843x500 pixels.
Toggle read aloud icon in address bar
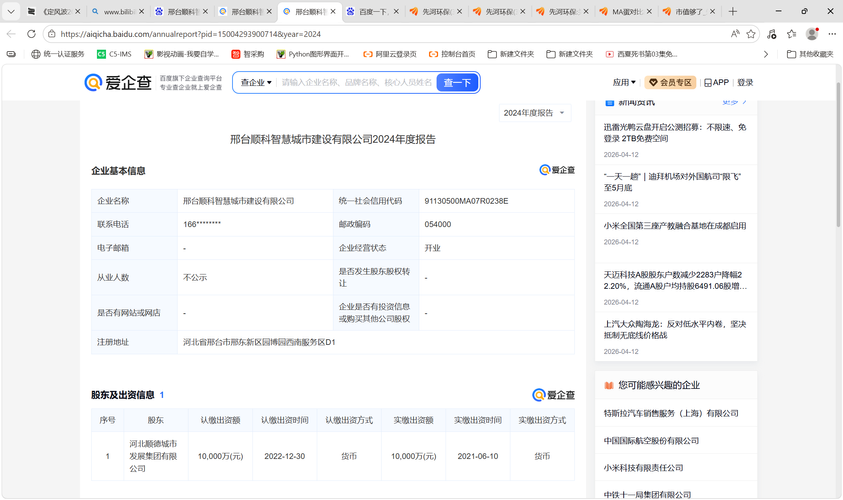tap(735, 34)
